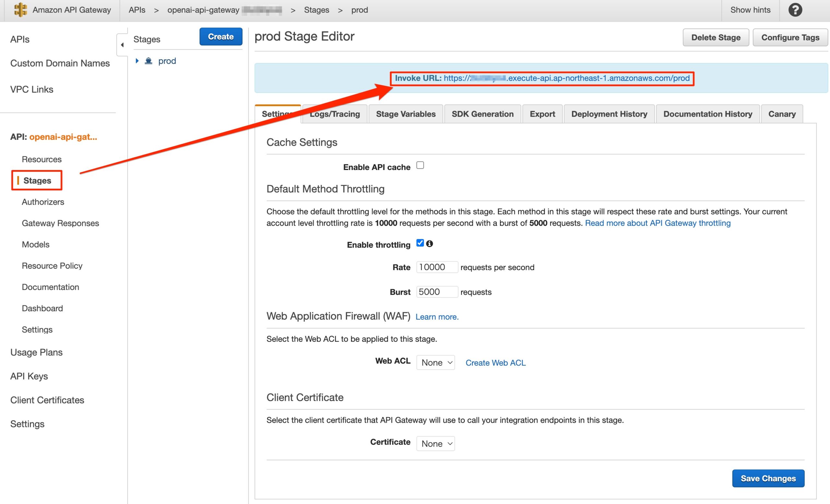View the Documentation History tab

pos(707,114)
